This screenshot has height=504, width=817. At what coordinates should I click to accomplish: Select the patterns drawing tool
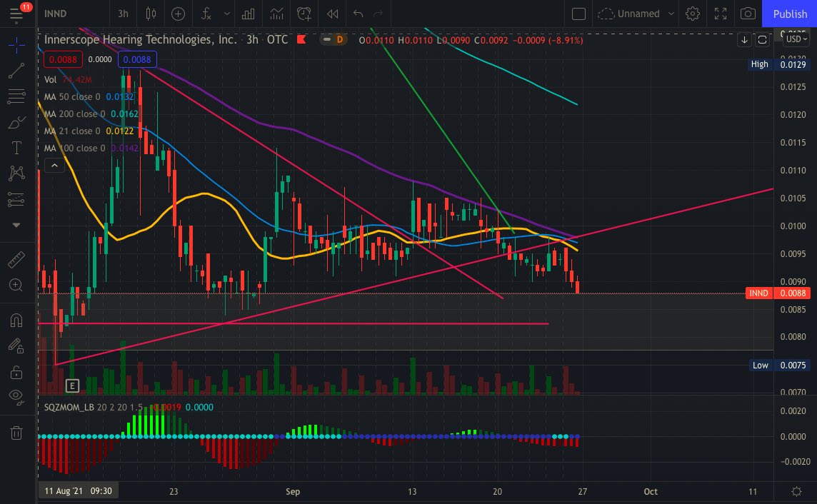16,173
